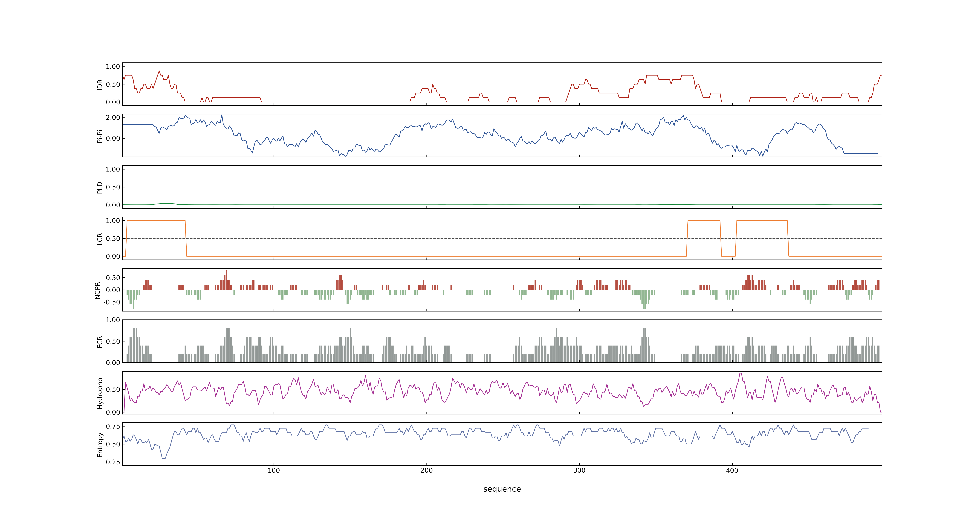Click the 200 tick label on x-axis
980x523 pixels.
pos(426,470)
